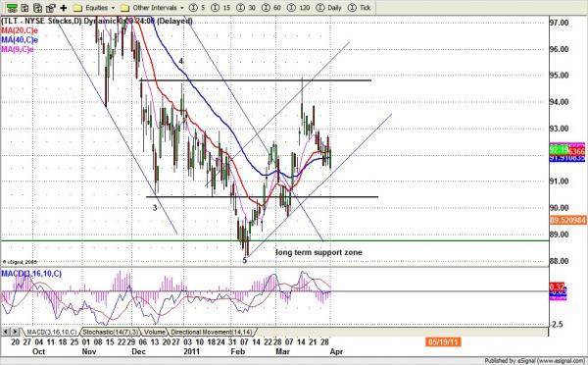This screenshot has width=588, height=365.
Task: Click the Feb month axis label
Action: pyautogui.click(x=238, y=352)
